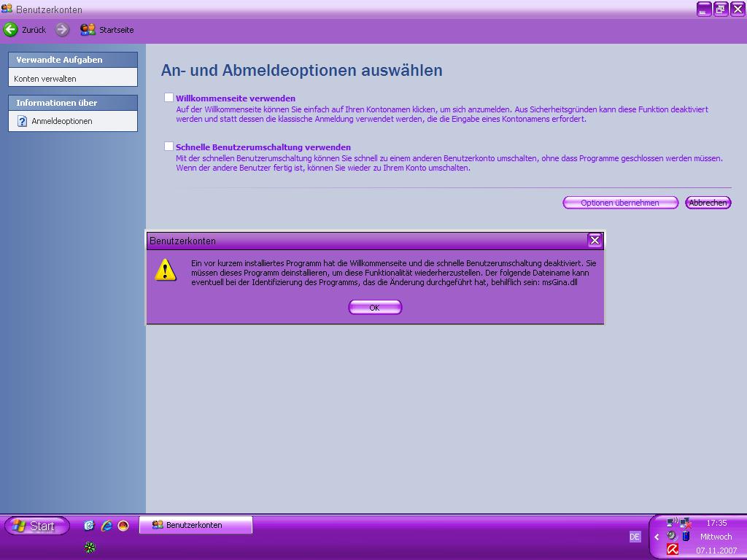
Task: Enable Willkommenseite verwenden checkbox
Action: [x=169, y=98]
